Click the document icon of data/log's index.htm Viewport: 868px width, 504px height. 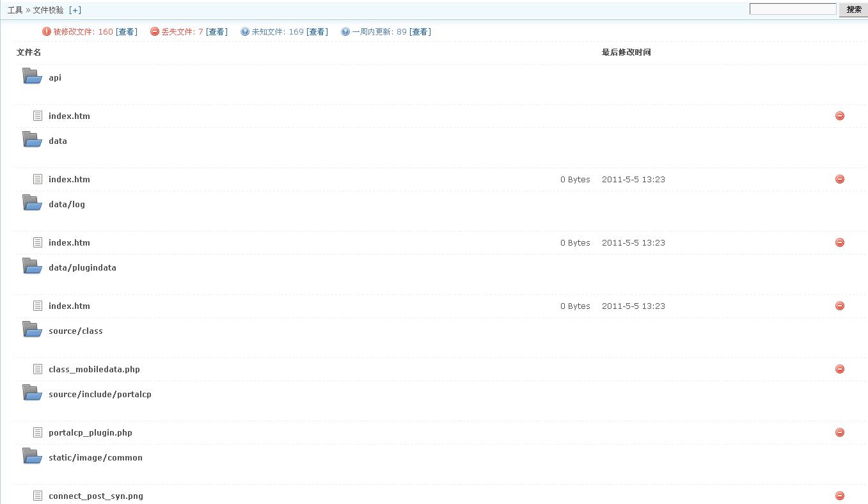[38, 242]
